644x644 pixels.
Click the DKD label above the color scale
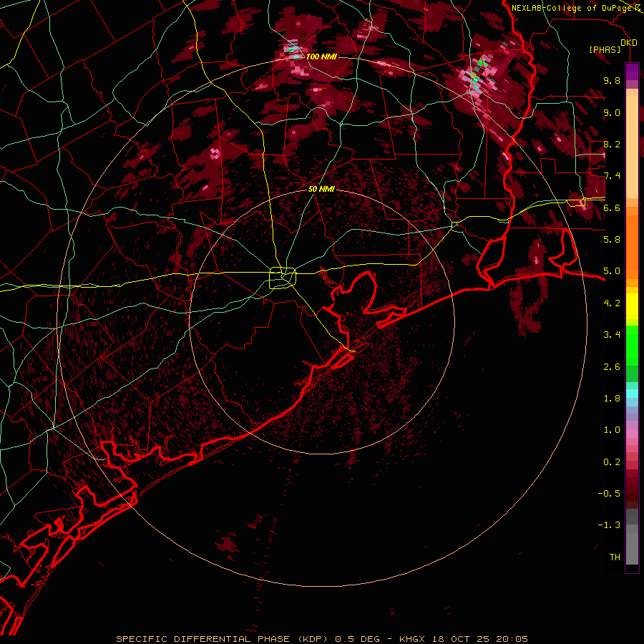coord(629,43)
